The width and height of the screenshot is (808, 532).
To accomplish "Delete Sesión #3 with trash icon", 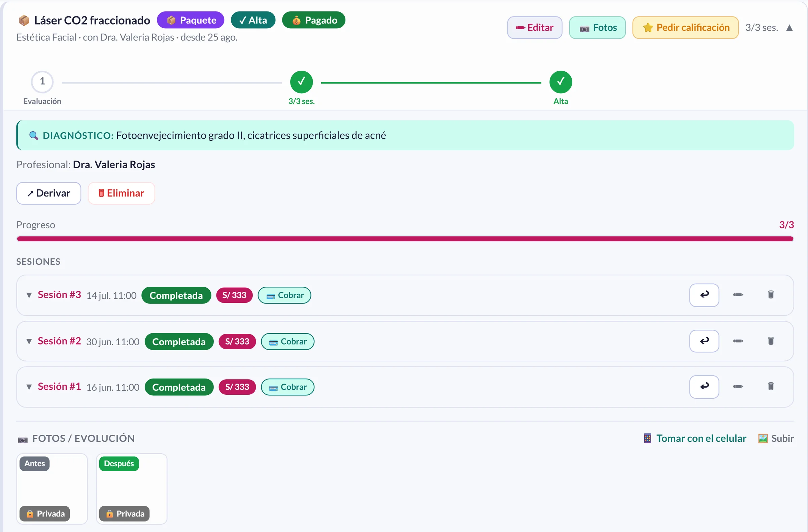I will coord(771,295).
